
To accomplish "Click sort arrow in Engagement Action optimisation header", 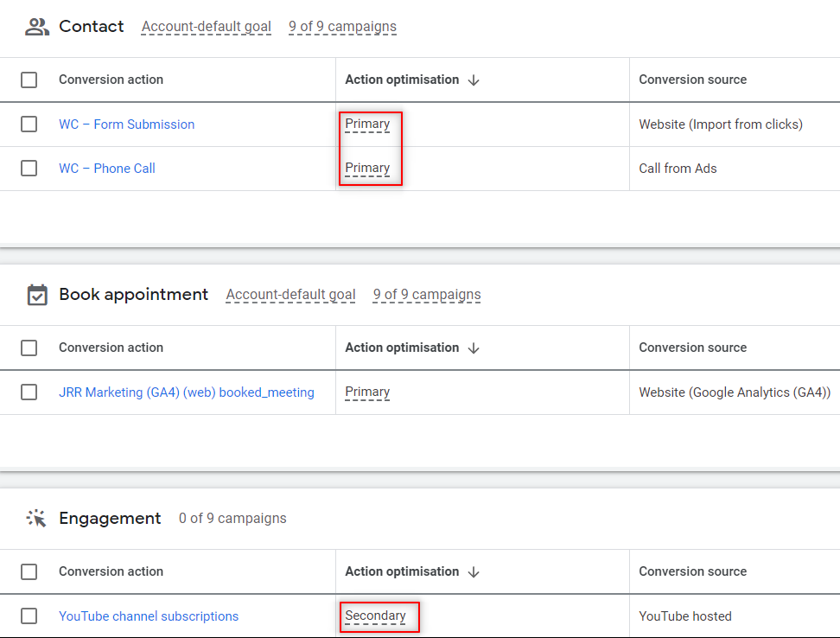I will (474, 572).
